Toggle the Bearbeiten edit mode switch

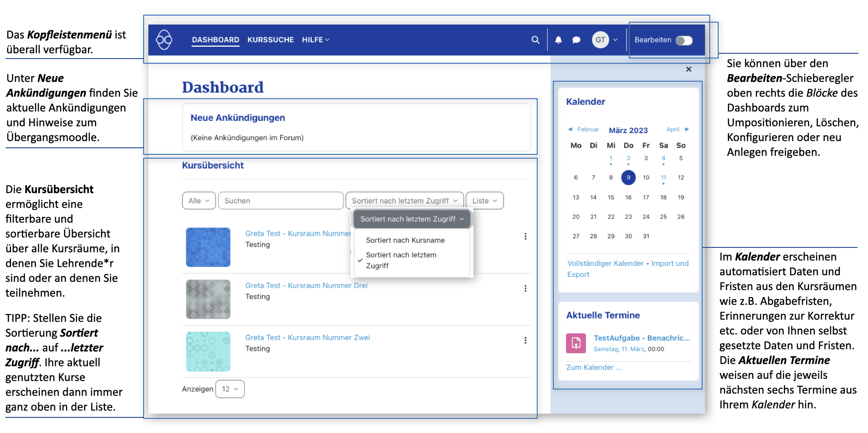click(684, 41)
